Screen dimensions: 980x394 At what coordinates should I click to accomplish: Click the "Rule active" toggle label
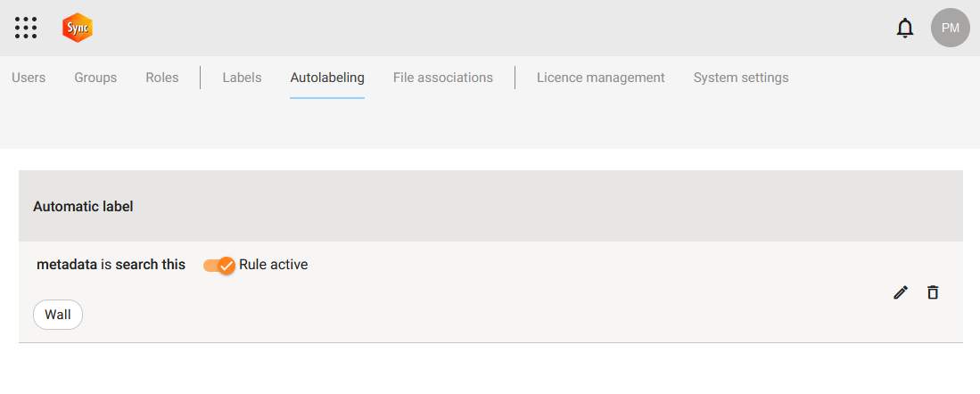tap(273, 265)
